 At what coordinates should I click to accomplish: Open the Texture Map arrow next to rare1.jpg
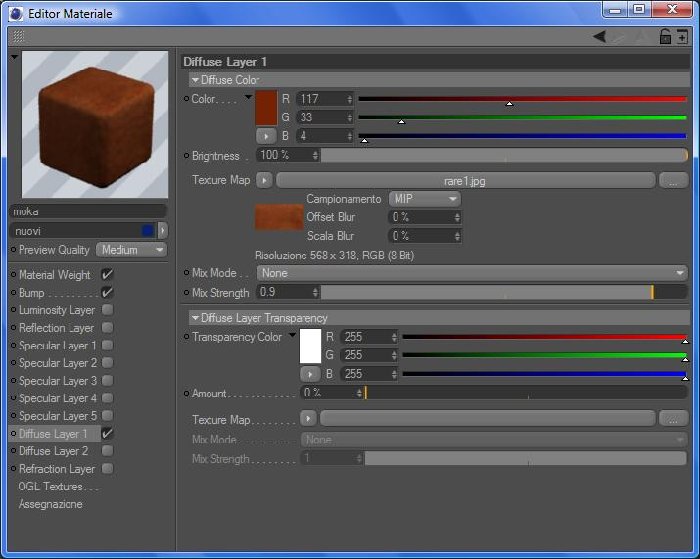(264, 180)
